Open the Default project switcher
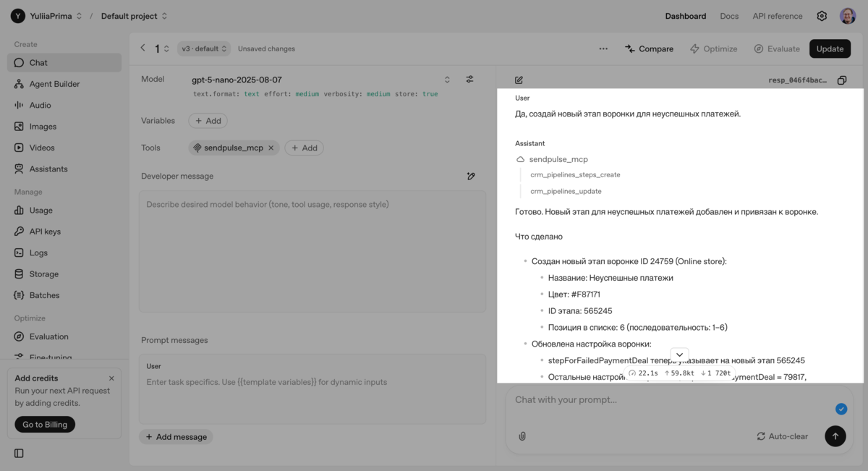 coord(134,16)
